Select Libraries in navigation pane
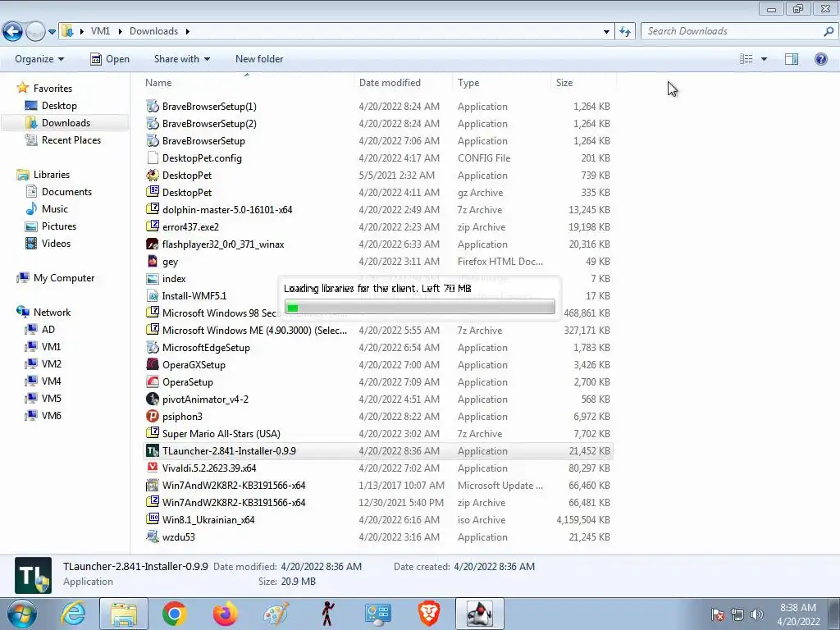The image size is (840, 630). pos(52,175)
